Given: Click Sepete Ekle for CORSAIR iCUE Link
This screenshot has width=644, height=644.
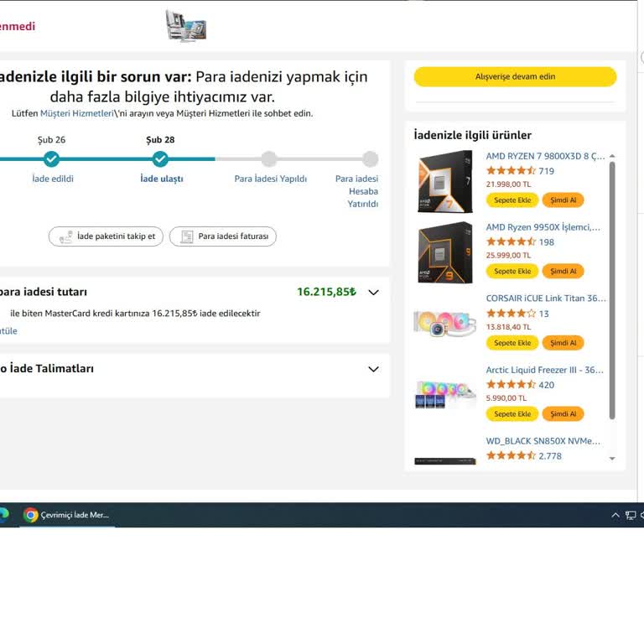Looking at the screenshot, I should pos(512,342).
